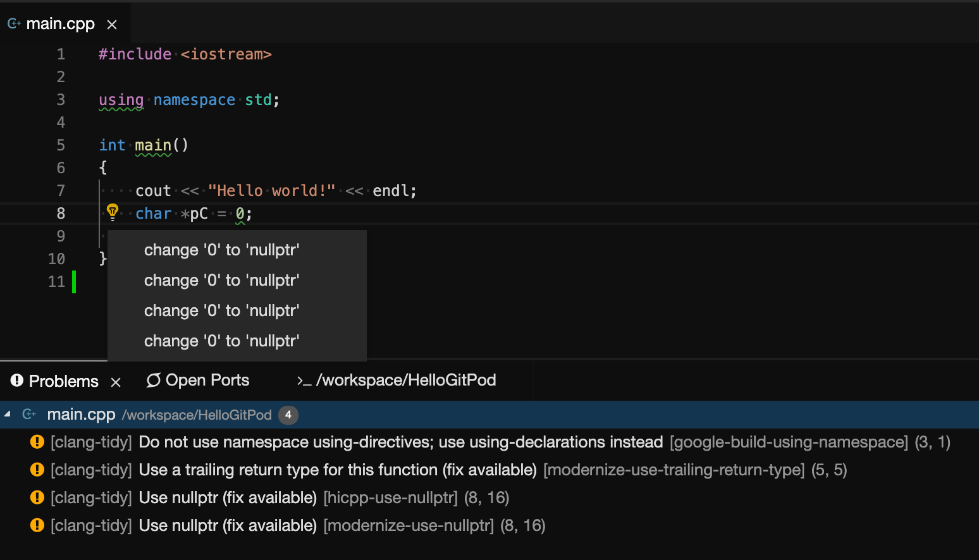Click the warning icon before the modernize-use-nullptr problem

pyautogui.click(x=37, y=525)
